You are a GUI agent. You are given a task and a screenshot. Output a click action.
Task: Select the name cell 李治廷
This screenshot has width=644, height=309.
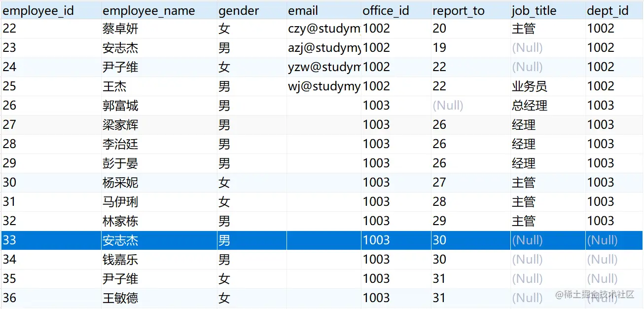(159, 144)
